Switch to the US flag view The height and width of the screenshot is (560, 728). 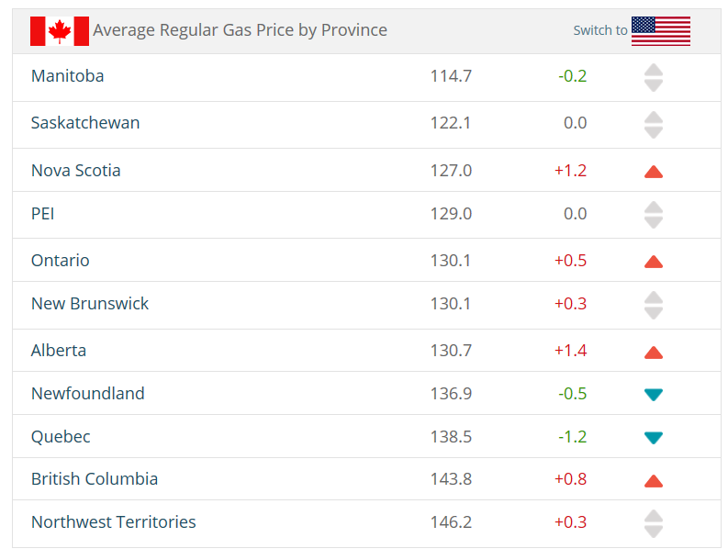(x=660, y=30)
